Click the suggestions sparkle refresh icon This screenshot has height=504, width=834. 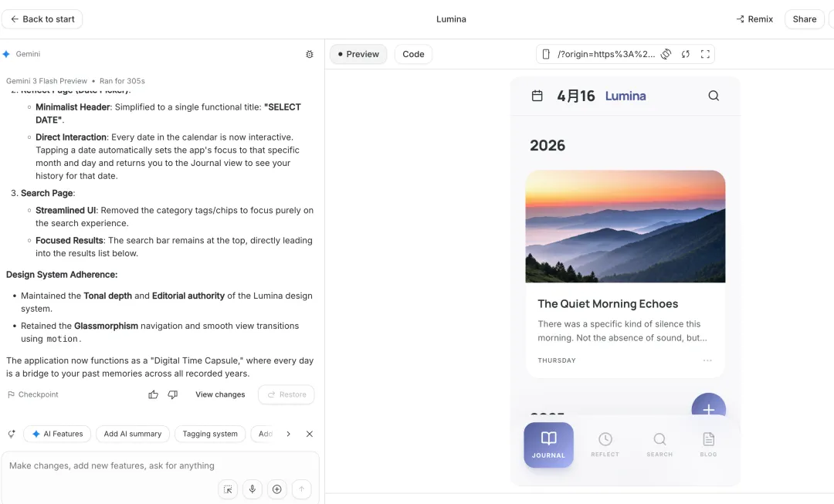point(12,434)
